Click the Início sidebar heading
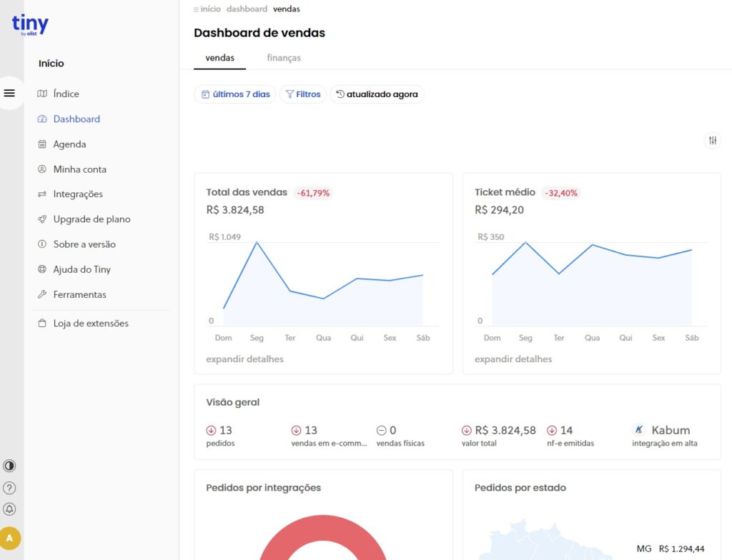The image size is (732, 560). tap(51, 64)
